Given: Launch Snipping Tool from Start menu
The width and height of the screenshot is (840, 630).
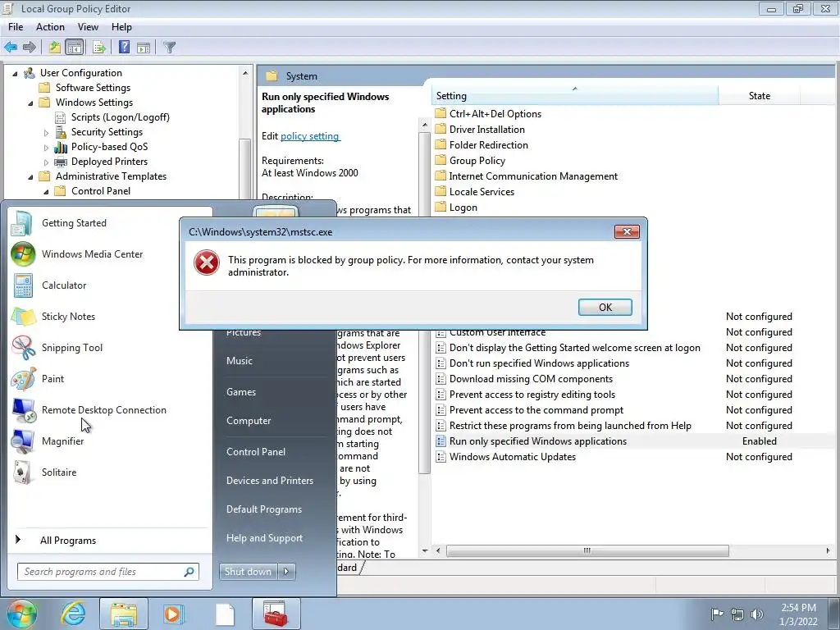Looking at the screenshot, I should pyautogui.click(x=72, y=347).
